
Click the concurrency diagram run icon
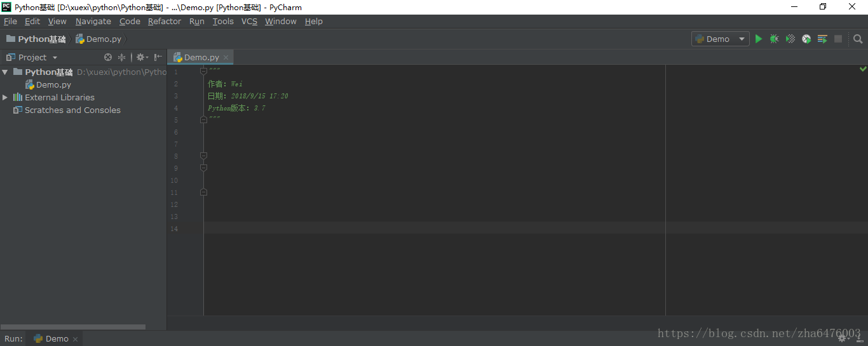[x=822, y=39]
